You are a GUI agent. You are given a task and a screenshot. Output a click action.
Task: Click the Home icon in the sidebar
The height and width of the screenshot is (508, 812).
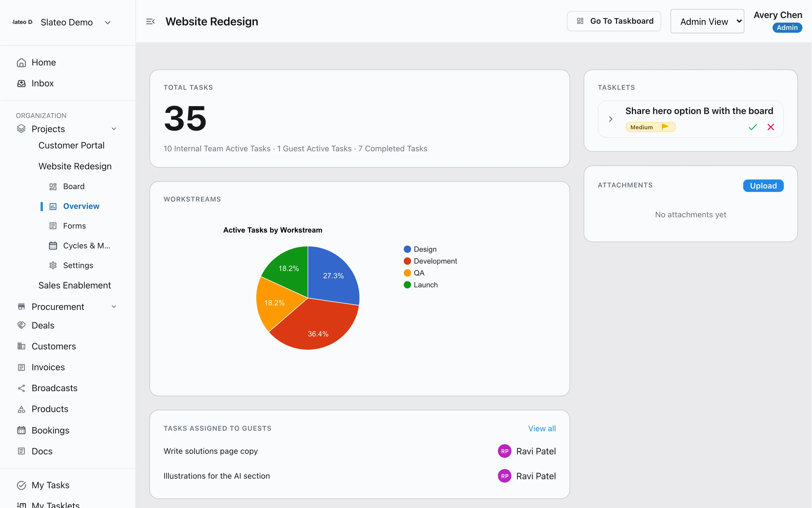pos(21,63)
